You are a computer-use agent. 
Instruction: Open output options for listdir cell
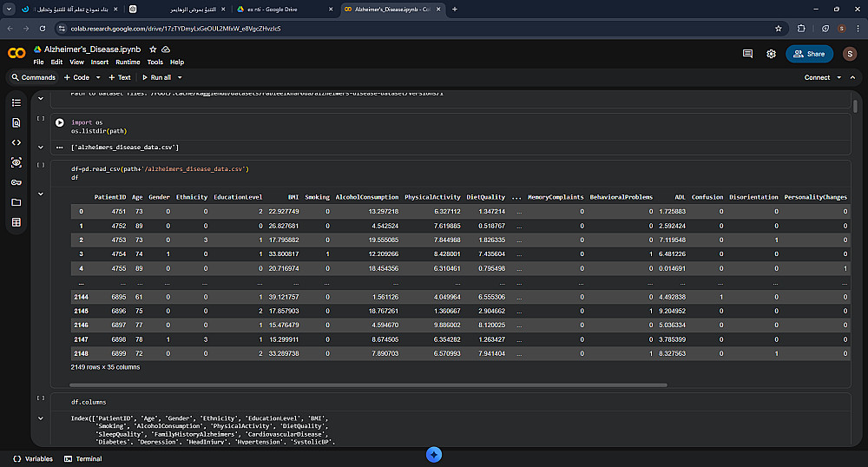(x=60, y=148)
